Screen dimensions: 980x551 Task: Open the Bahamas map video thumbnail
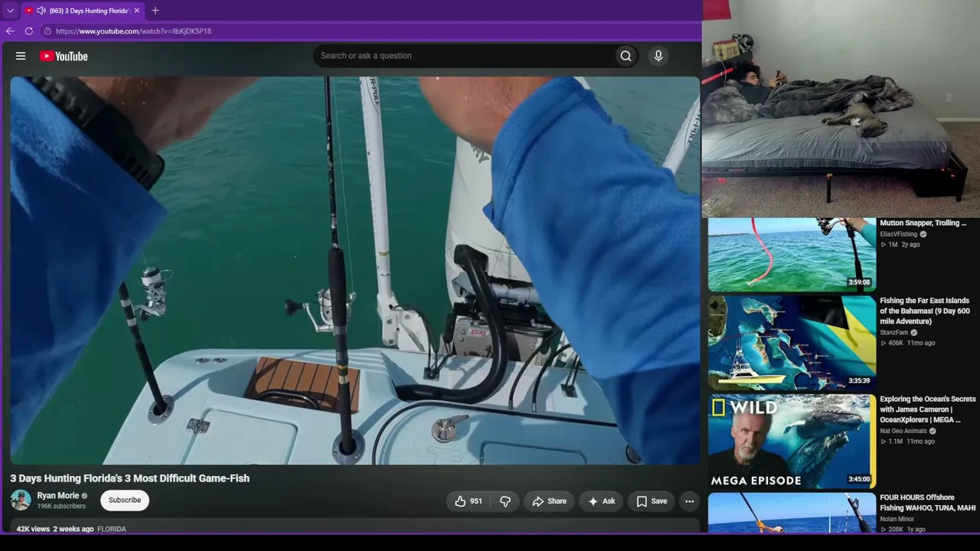tap(792, 343)
